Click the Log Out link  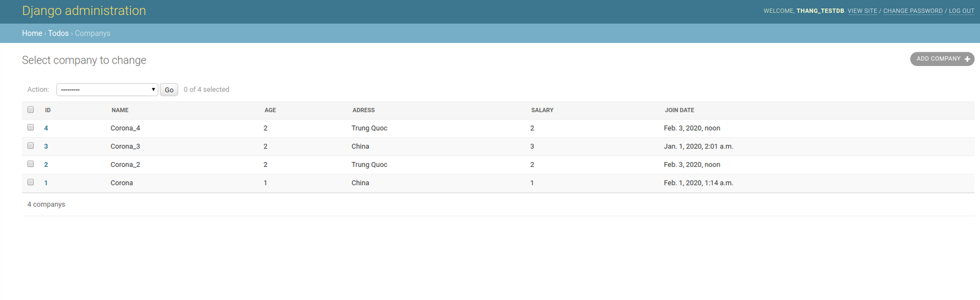(962, 11)
